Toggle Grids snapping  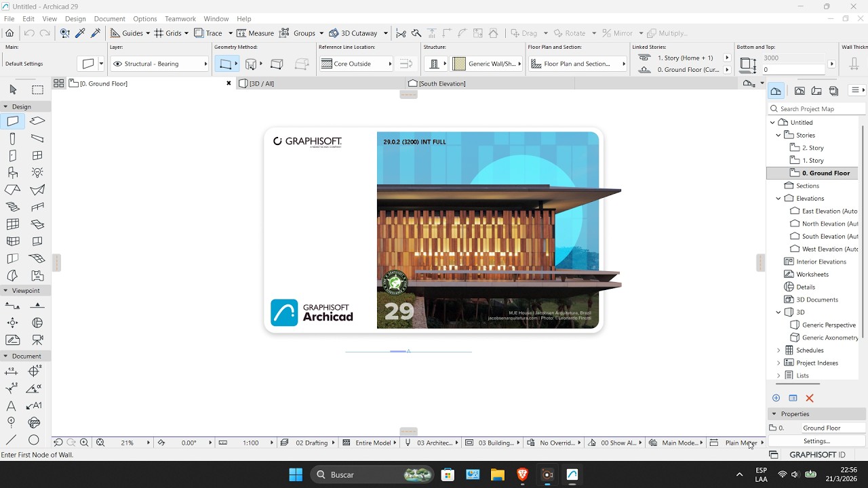[167, 33]
